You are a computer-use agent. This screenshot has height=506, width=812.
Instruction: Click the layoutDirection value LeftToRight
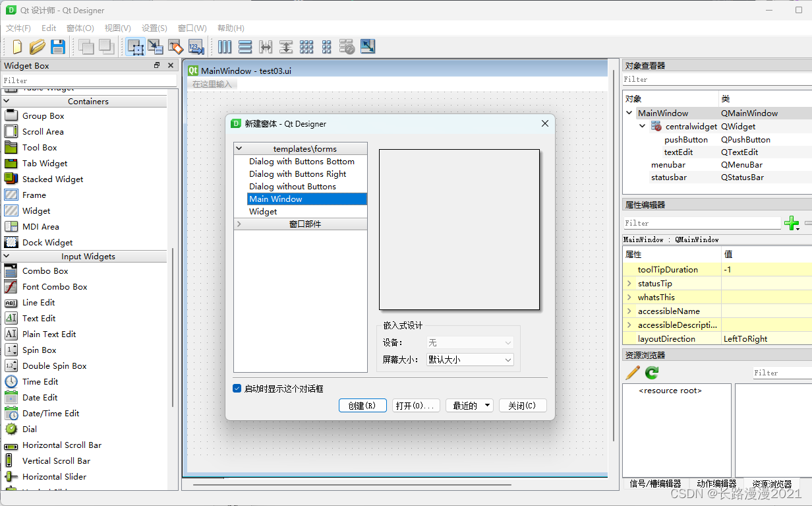coord(745,338)
